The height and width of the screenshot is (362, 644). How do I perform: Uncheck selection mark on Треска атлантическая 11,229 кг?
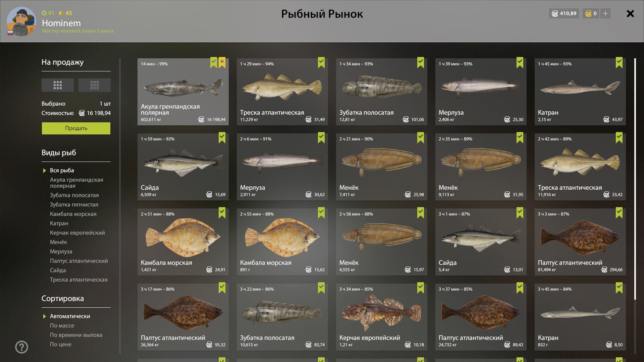point(321,63)
